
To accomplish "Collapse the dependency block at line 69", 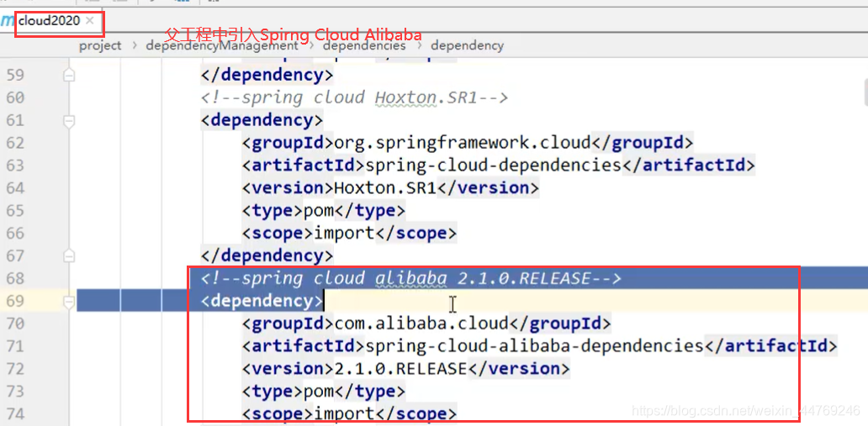I will coord(69,302).
